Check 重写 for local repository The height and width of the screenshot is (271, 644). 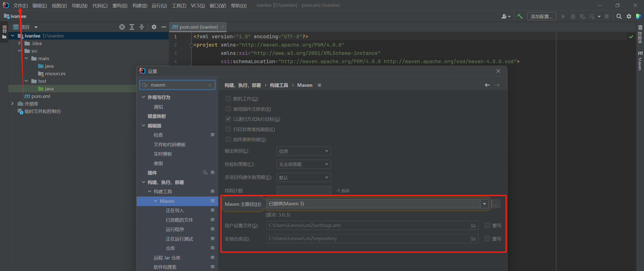click(487, 238)
